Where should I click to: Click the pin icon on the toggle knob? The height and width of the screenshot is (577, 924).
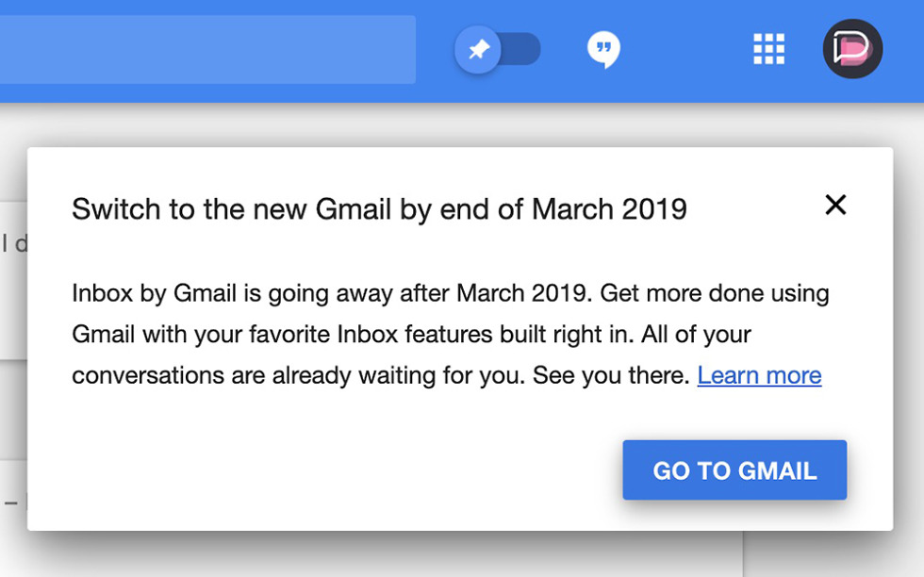coord(479,49)
